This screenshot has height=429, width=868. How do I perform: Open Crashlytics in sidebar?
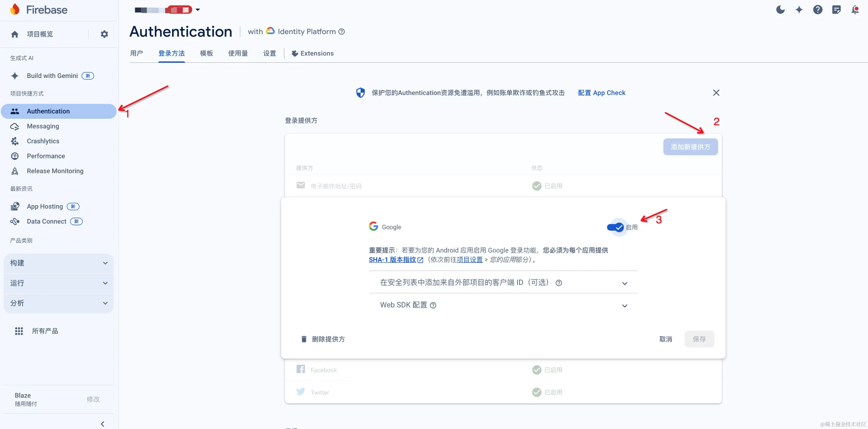(43, 141)
